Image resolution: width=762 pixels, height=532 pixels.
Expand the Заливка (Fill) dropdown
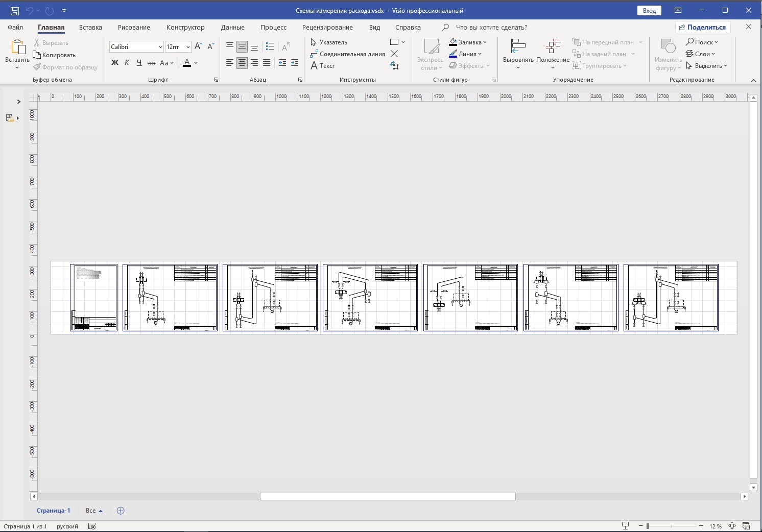(468, 42)
